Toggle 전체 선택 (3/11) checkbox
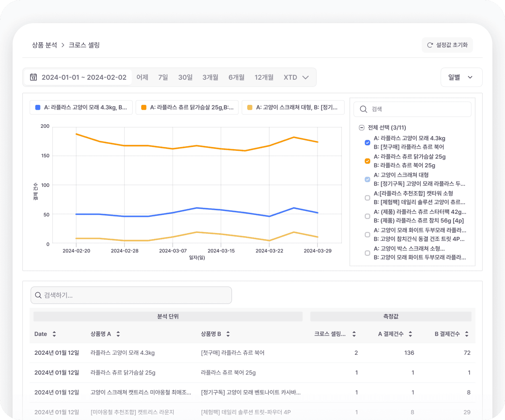 click(362, 128)
